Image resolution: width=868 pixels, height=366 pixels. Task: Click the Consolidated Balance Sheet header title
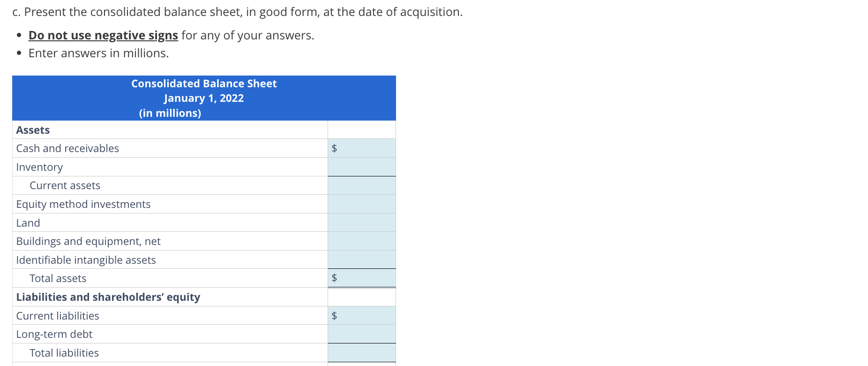coord(204,84)
